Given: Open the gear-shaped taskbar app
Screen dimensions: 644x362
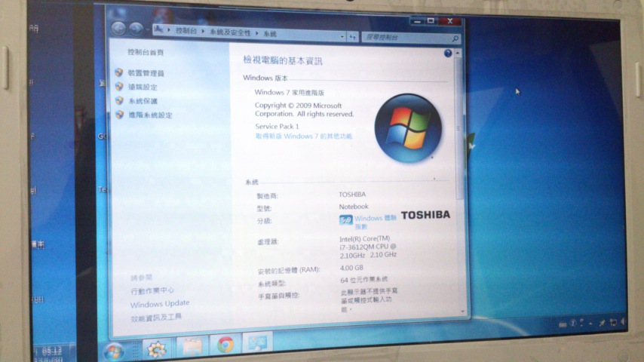Looking at the screenshot, I should click(x=157, y=349).
